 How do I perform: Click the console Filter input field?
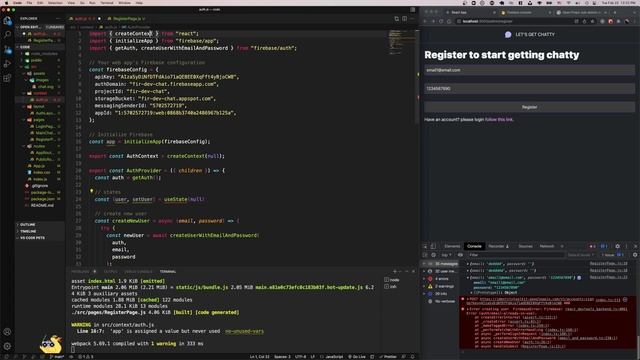click(x=516, y=255)
